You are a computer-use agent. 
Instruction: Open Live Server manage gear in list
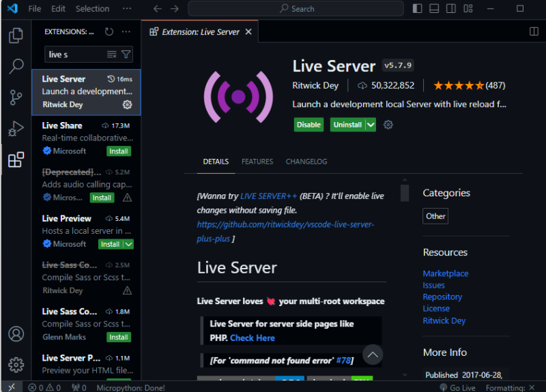(127, 104)
